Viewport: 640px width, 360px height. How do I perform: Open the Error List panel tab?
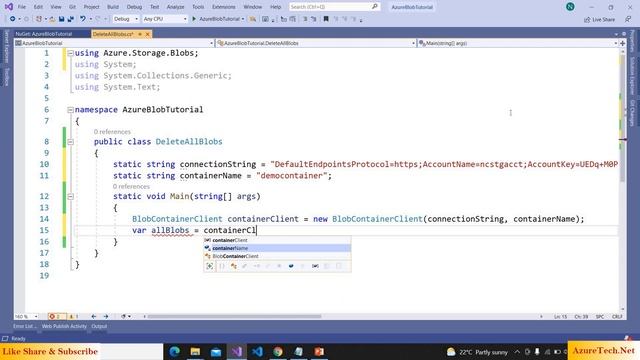point(25,326)
